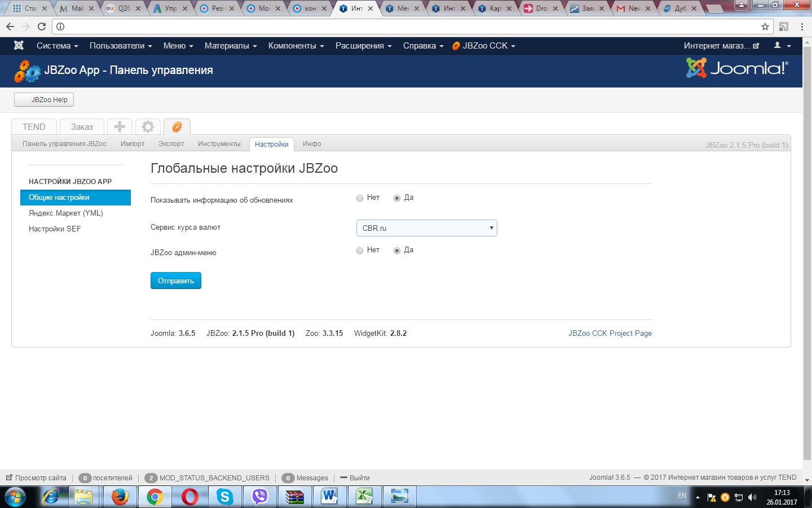Open the JBZoo CCK Project Page link
The height and width of the screenshot is (508, 812).
tap(610, 334)
